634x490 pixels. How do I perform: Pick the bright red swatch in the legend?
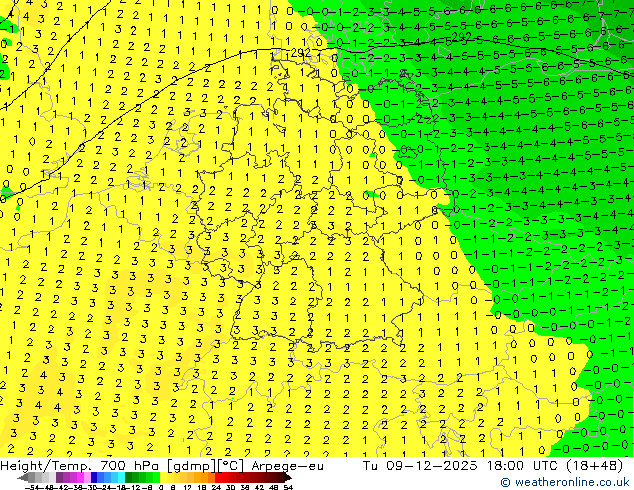coord(218,477)
